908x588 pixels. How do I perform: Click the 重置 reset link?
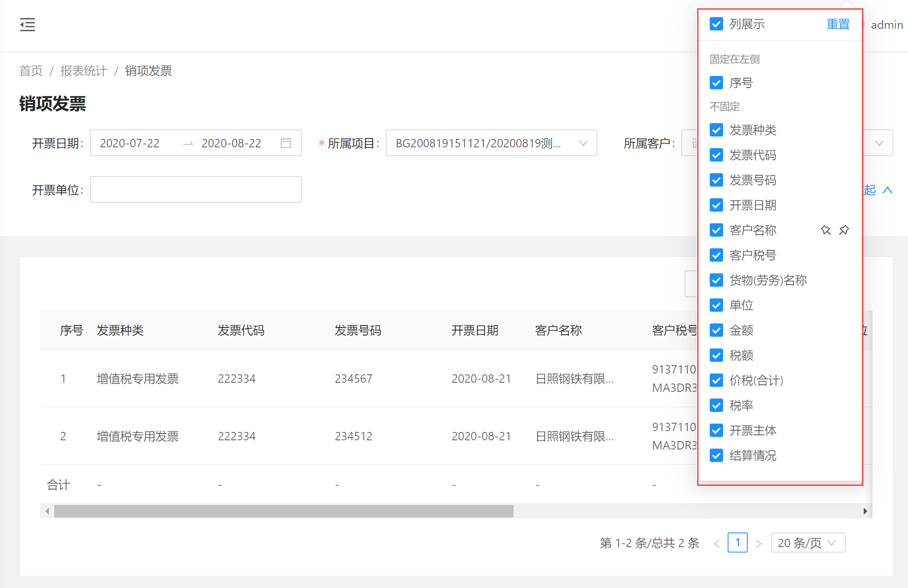point(838,24)
